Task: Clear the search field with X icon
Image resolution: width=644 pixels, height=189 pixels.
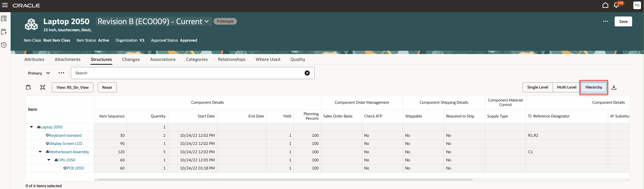Action: click(x=307, y=73)
